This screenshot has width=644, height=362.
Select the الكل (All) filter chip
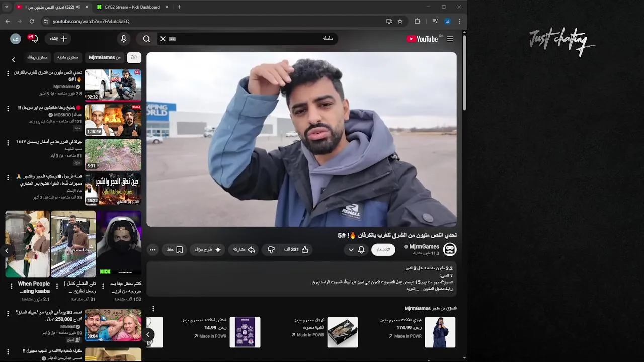pos(134,57)
